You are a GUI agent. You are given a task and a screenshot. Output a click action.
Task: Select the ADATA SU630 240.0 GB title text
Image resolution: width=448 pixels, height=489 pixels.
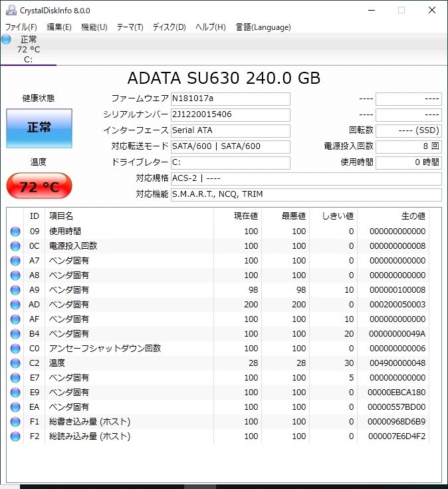pyautogui.click(x=224, y=78)
